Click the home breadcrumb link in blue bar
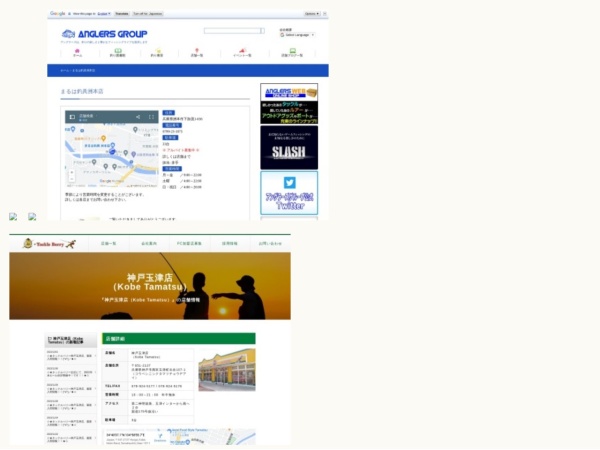This screenshot has height=450, width=600. point(65,70)
